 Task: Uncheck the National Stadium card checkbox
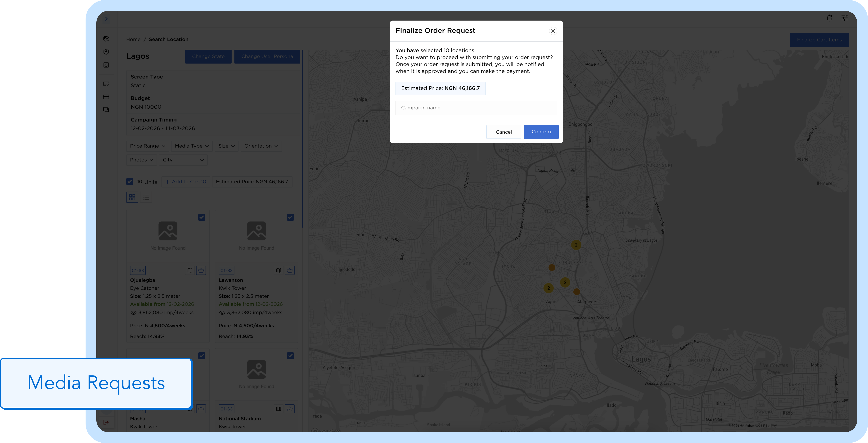coord(290,356)
